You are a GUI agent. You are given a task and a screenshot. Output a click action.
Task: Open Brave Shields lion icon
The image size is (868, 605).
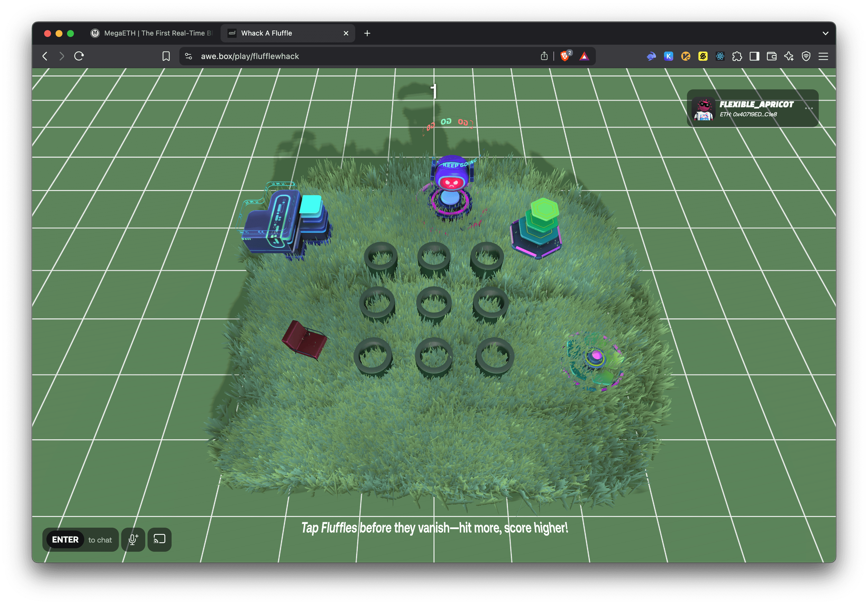tap(565, 56)
